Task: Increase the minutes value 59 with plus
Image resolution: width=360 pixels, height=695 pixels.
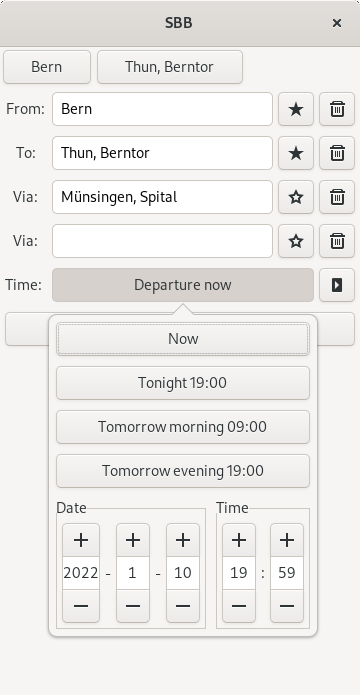Action: [x=287, y=540]
